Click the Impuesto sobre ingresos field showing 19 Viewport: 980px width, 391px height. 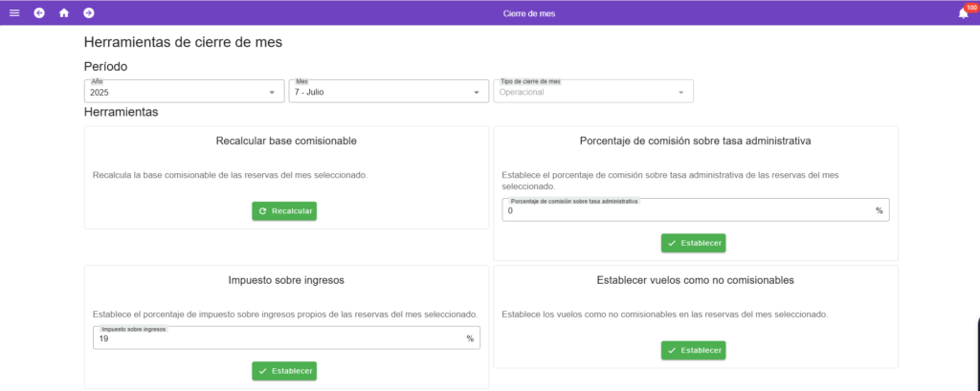278,338
